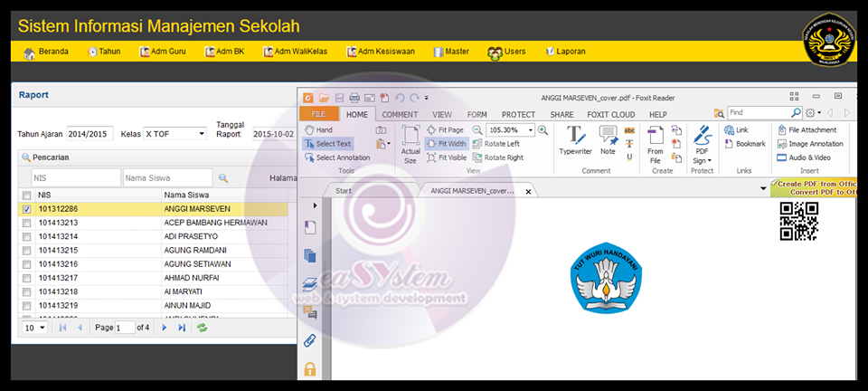Viewport: 868px width, 391px height.
Task: Select the Hand tool
Action: tap(318, 130)
